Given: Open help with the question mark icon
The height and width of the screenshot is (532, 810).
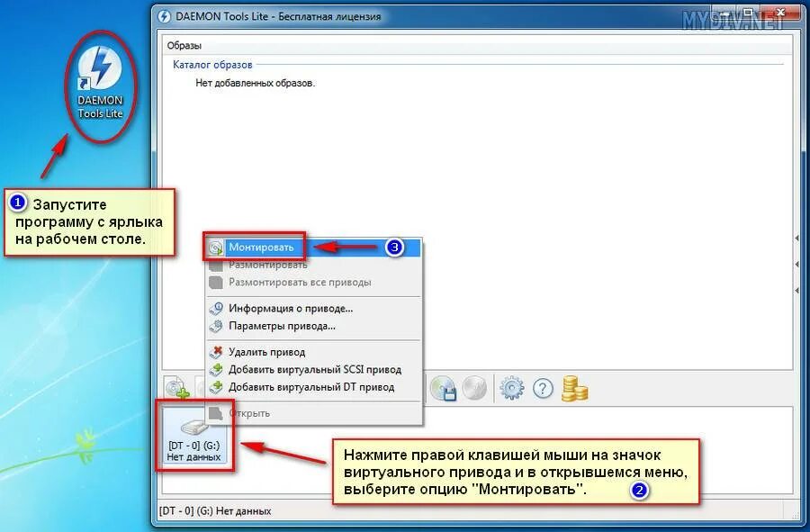Looking at the screenshot, I should click(543, 388).
